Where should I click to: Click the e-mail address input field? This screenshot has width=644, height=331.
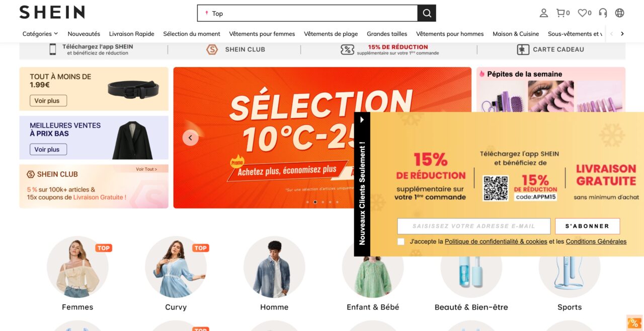coord(474,226)
